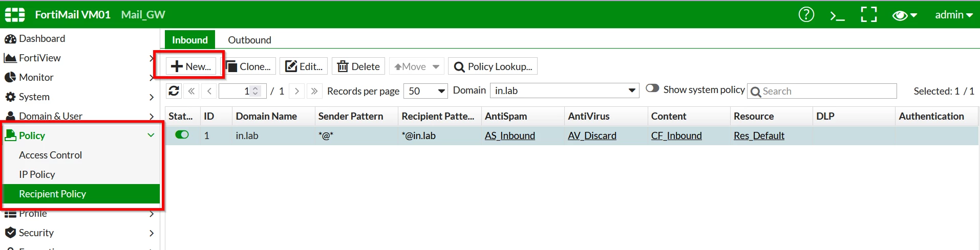The width and height of the screenshot is (980, 250).
Task: Click the Recipient Patte... column header
Action: 440,116
